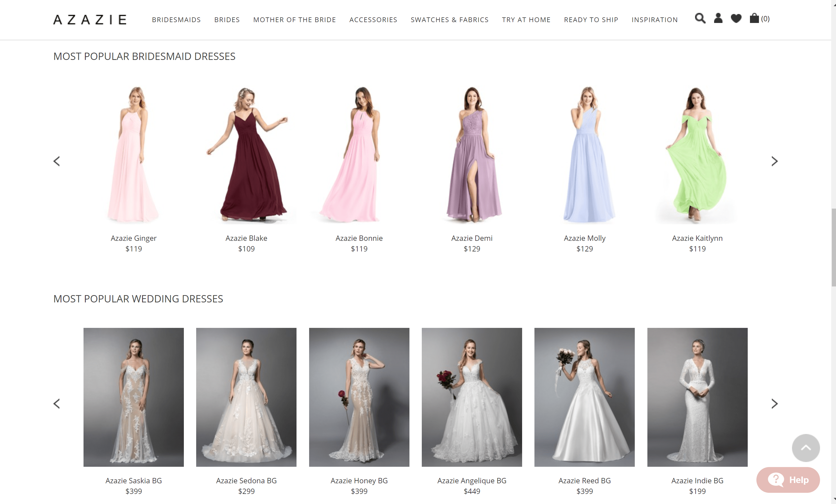
Task: Click the Azazie Ginger product name
Action: [x=134, y=238]
